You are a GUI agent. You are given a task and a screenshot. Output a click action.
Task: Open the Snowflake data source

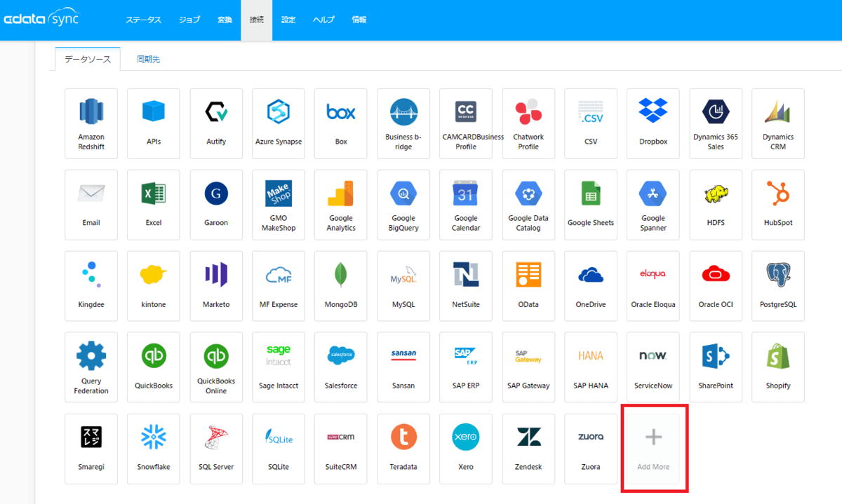click(154, 449)
